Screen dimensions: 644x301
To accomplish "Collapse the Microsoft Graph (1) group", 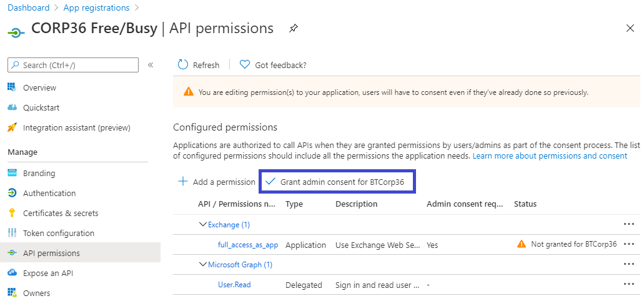I will (202, 264).
